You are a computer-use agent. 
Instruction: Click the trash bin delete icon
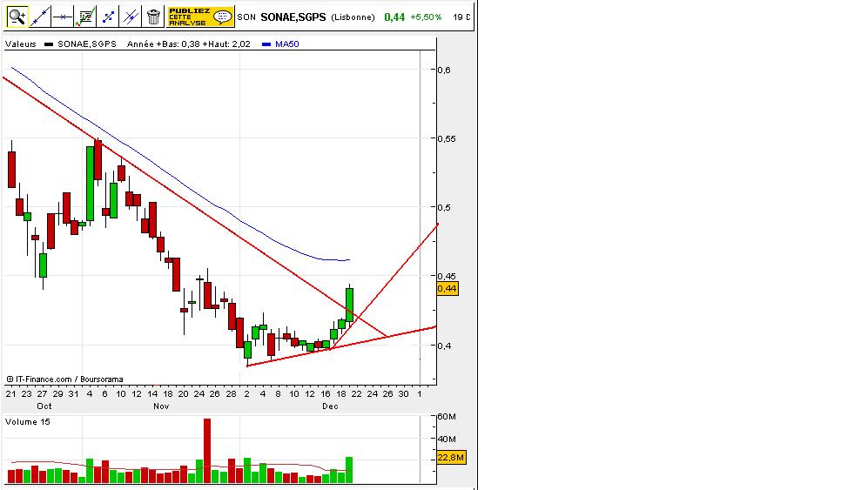click(x=153, y=17)
